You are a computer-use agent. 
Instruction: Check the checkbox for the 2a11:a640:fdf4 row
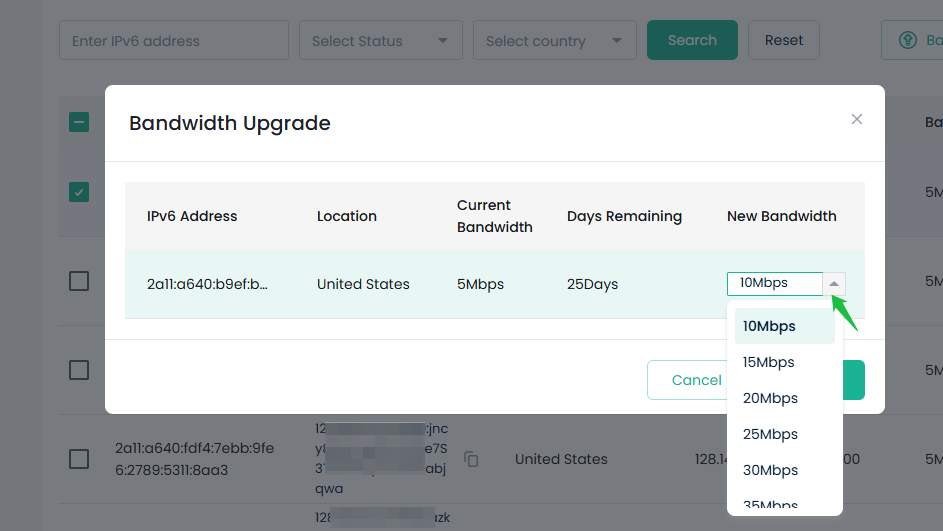point(79,459)
